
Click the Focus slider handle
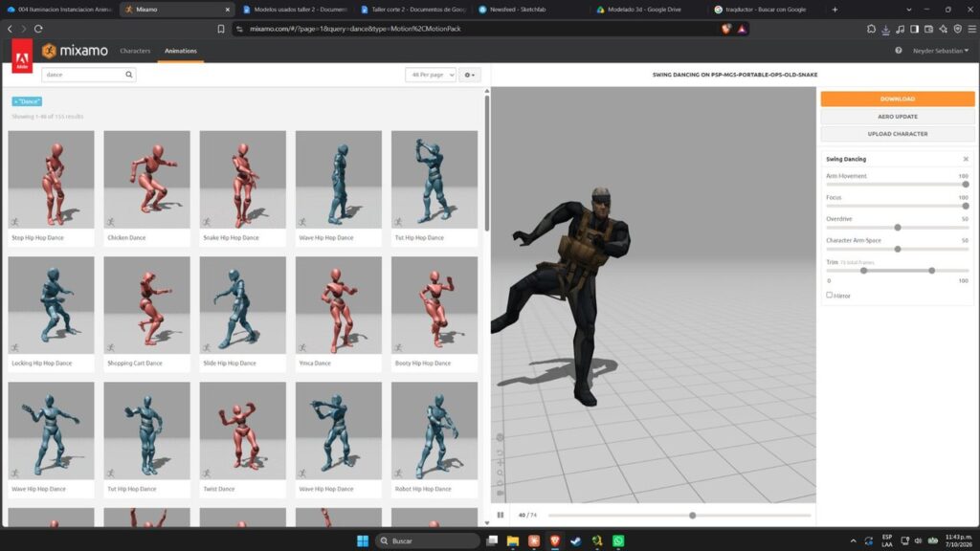click(965, 206)
